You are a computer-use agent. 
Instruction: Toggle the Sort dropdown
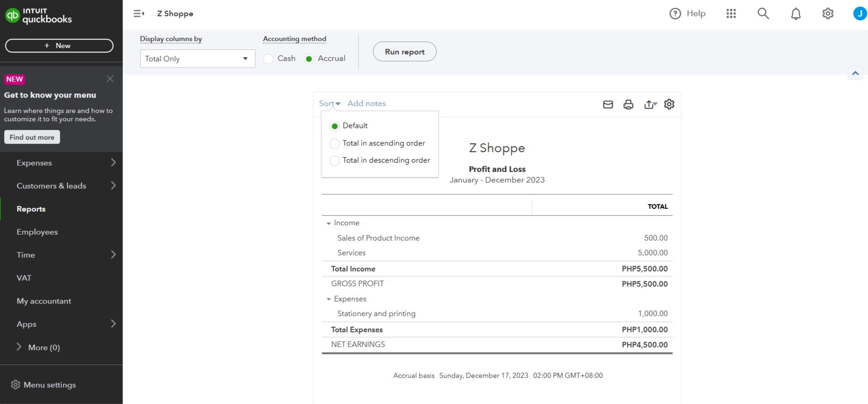(x=330, y=104)
